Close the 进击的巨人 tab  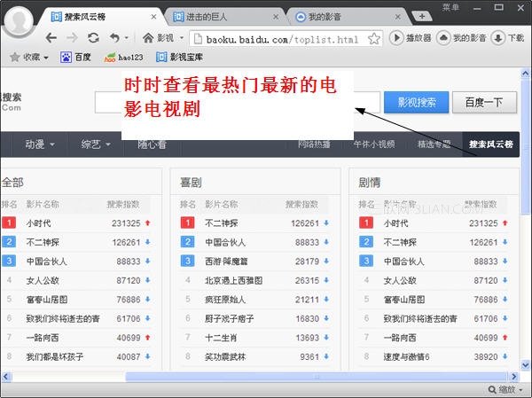coord(276,17)
